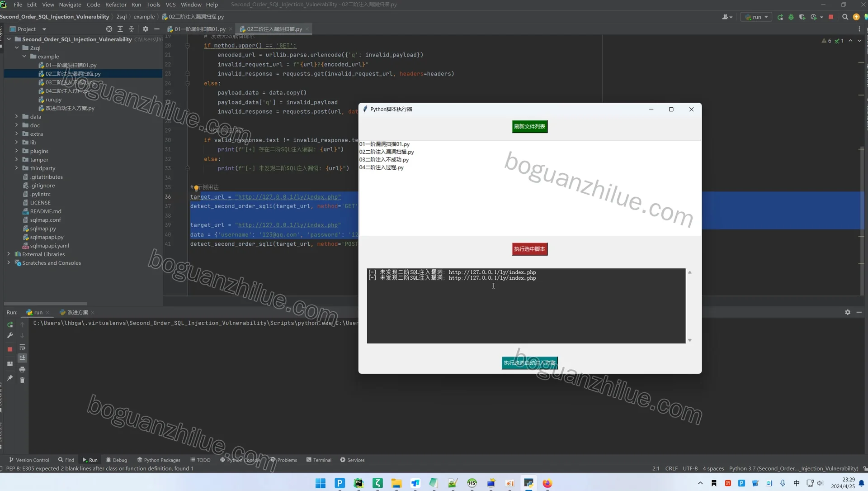Open the run configuration dropdown
This screenshot has width=868, height=491.
click(x=756, y=17)
